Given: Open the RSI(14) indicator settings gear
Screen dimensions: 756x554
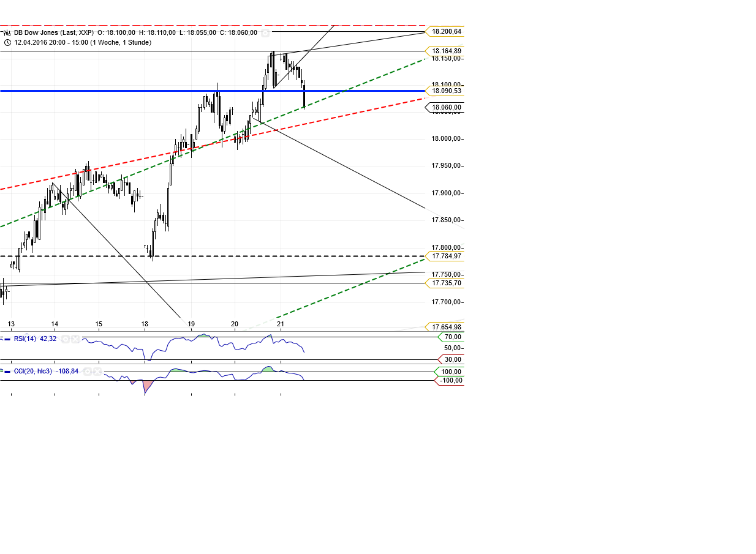Looking at the screenshot, I should pyautogui.click(x=65, y=339).
